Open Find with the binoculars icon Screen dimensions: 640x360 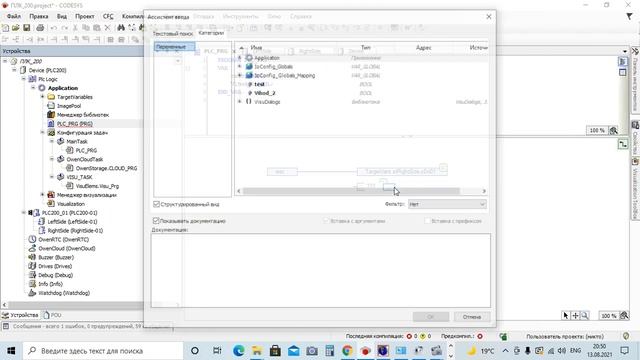click(121, 28)
